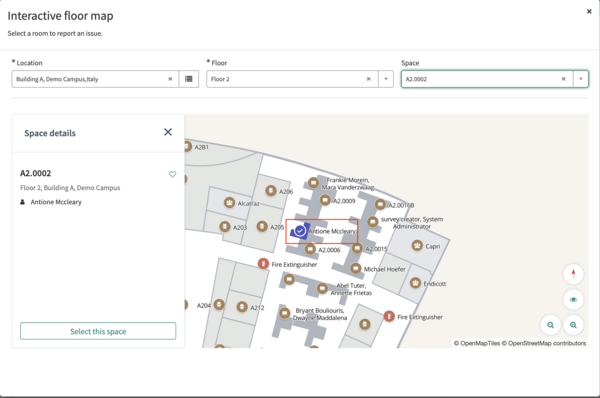Click the selected Antione Mccleary checkmark marker
Image resolution: width=600 pixels, height=398 pixels.
click(300, 231)
